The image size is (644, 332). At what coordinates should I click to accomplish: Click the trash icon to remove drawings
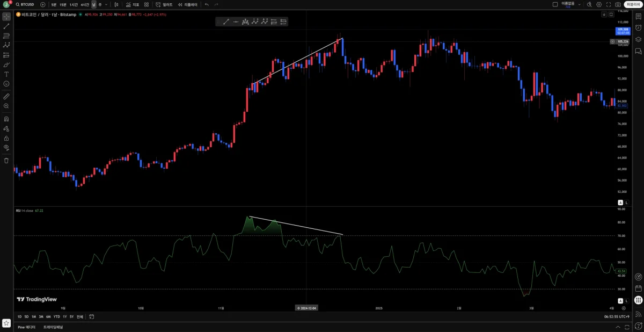[x=6, y=160]
